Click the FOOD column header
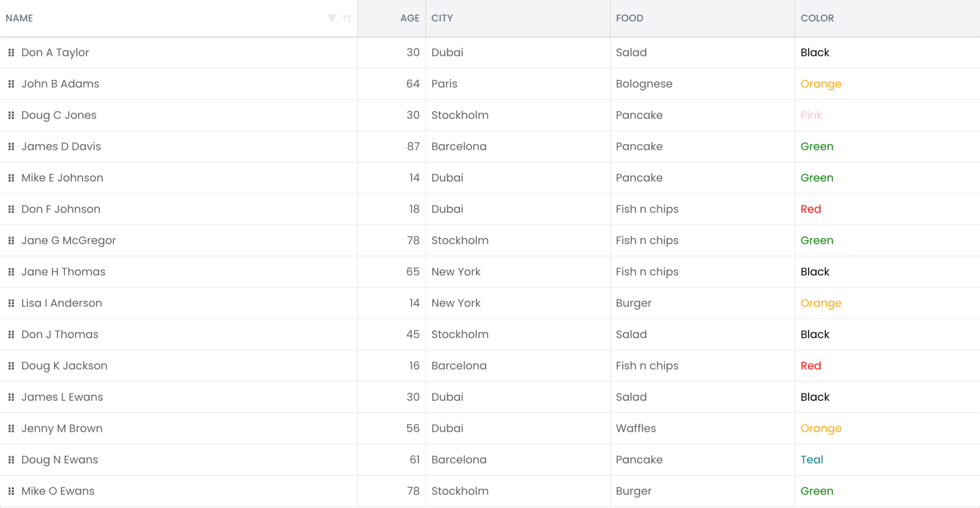980x508 pixels. tap(629, 18)
